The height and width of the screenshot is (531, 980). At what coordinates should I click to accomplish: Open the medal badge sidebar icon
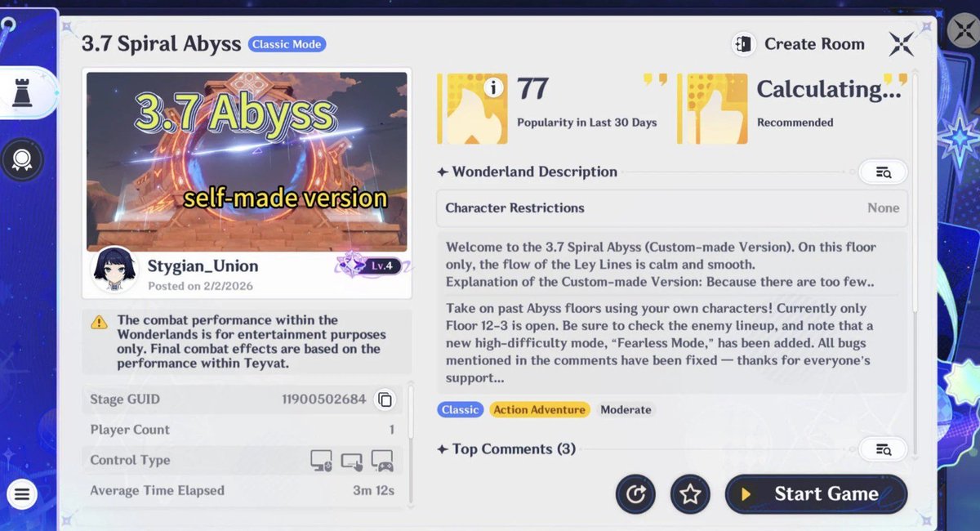coord(21,160)
